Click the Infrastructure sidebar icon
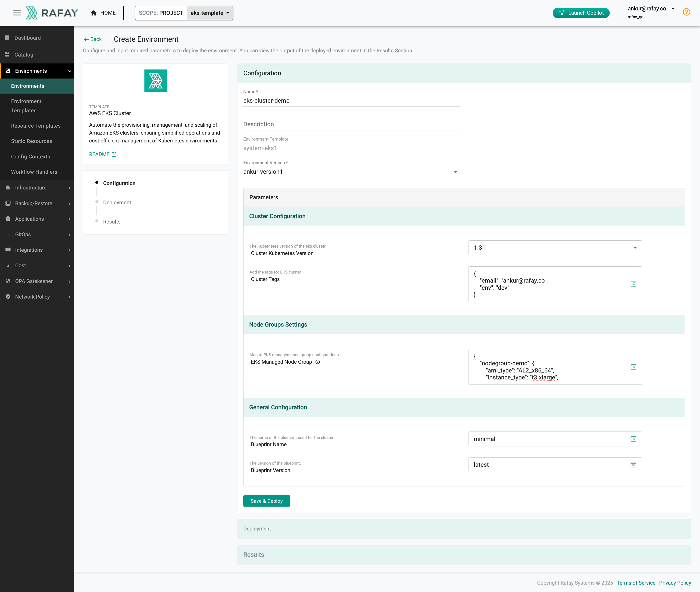 coord(8,188)
